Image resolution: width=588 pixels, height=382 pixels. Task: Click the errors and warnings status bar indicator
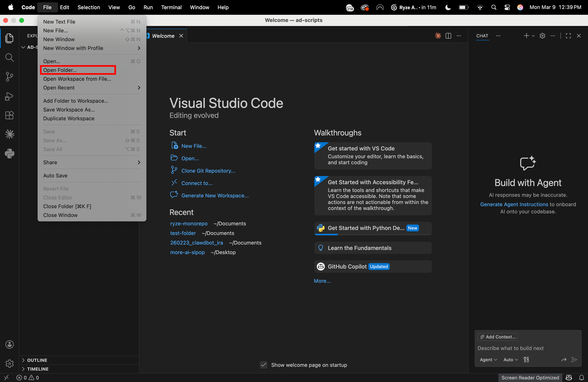coord(27,378)
